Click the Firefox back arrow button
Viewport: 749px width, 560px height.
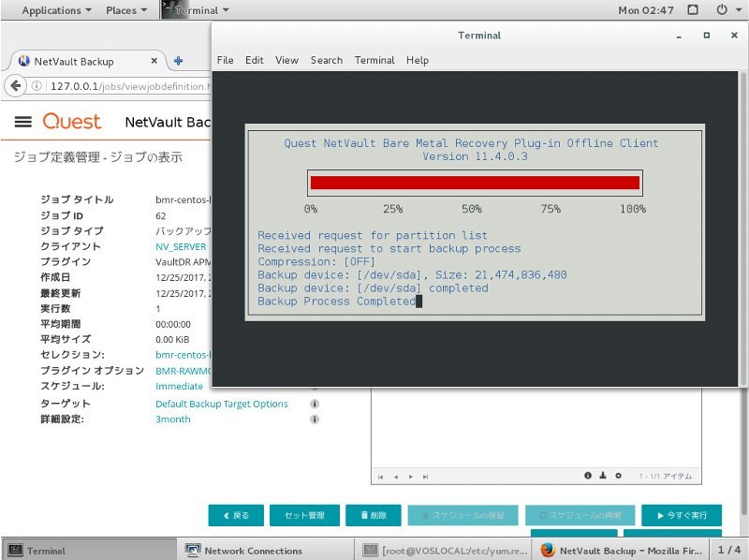[15, 86]
